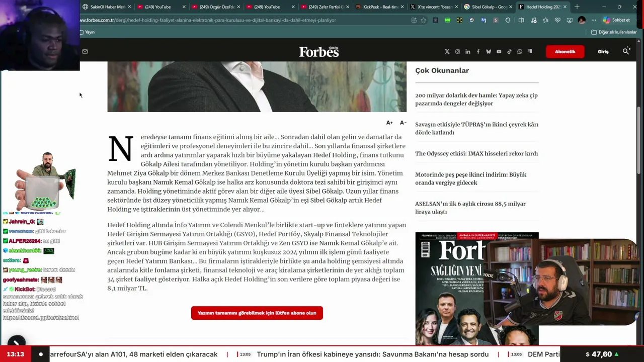Click the Forbes magazine cover thumbnail
The image size is (644, 362).
click(449, 289)
